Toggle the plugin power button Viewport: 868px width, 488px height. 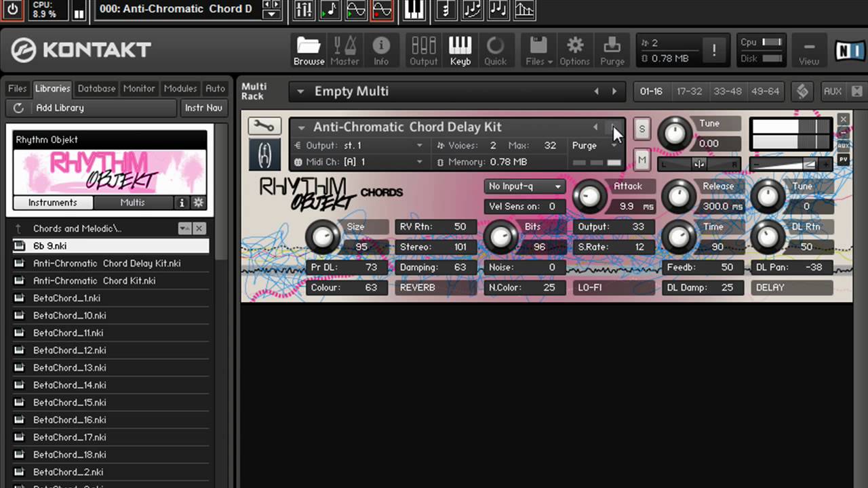coord(13,10)
